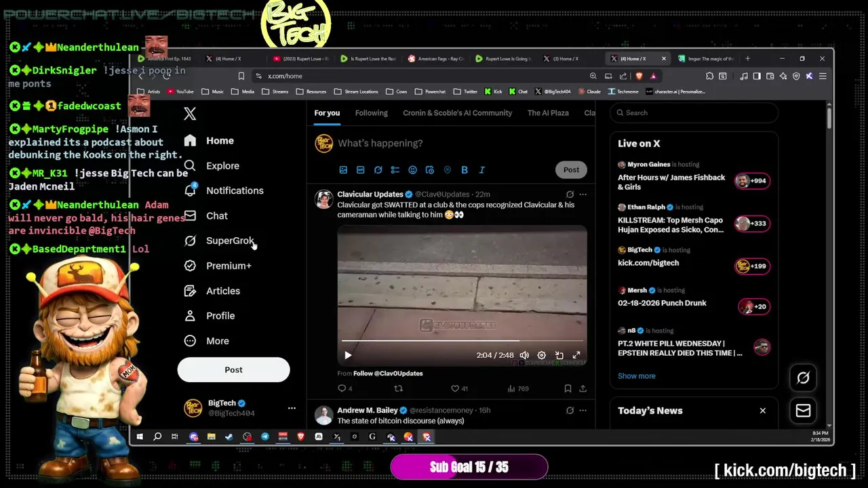
Task: Switch to the For you tab
Action: tap(327, 113)
